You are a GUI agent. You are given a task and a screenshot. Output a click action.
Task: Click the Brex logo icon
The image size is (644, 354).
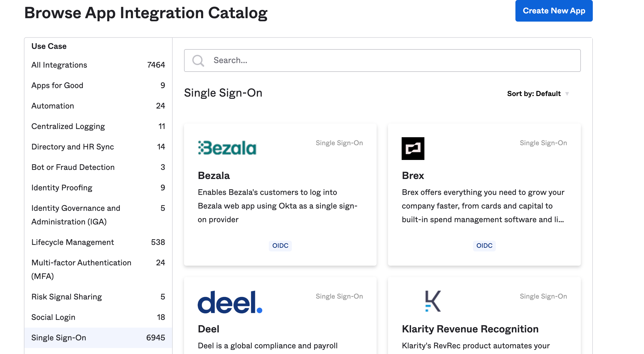pyautogui.click(x=413, y=149)
